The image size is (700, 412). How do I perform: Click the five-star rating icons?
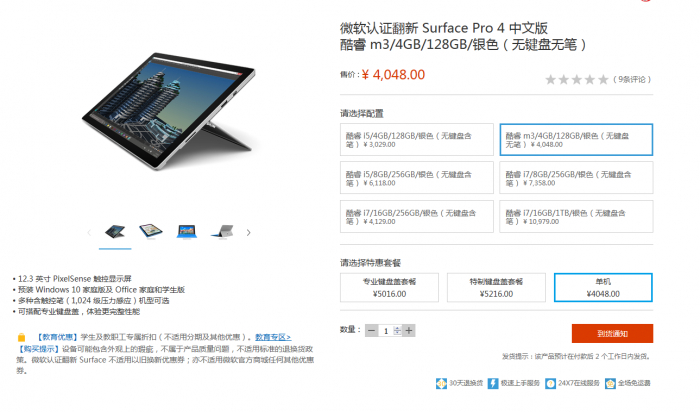[577, 79]
